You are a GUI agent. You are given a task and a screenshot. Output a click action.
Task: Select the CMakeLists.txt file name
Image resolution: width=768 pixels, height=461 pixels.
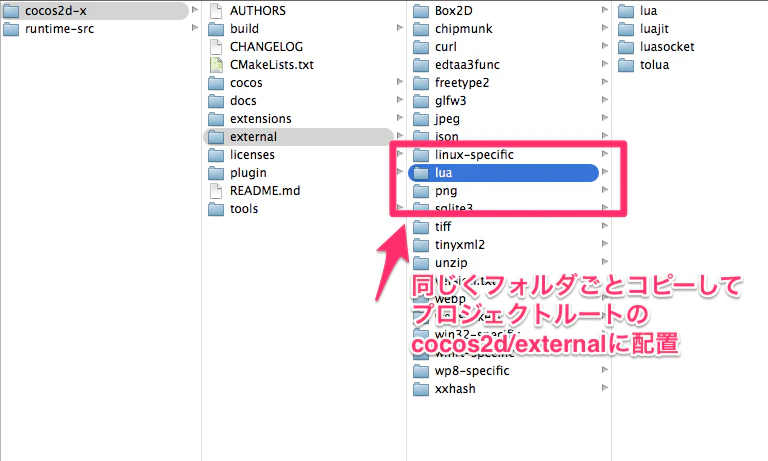click(x=272, y=65)
